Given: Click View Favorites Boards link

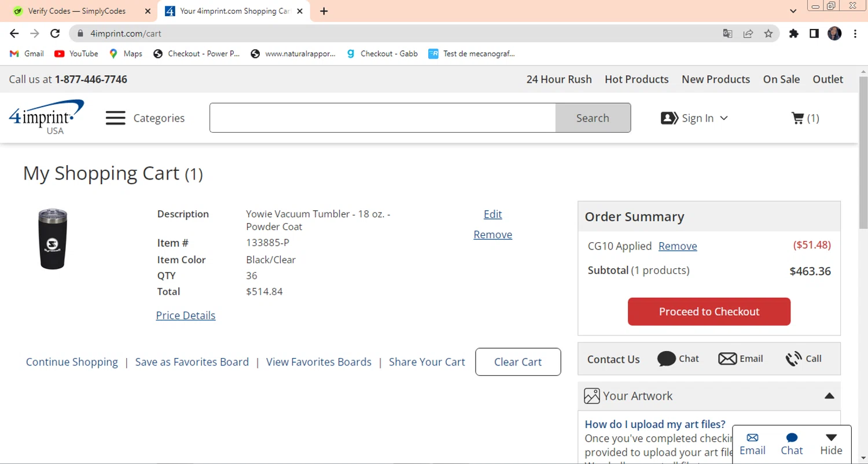Looking at the screenshot, I should (319, 362).
